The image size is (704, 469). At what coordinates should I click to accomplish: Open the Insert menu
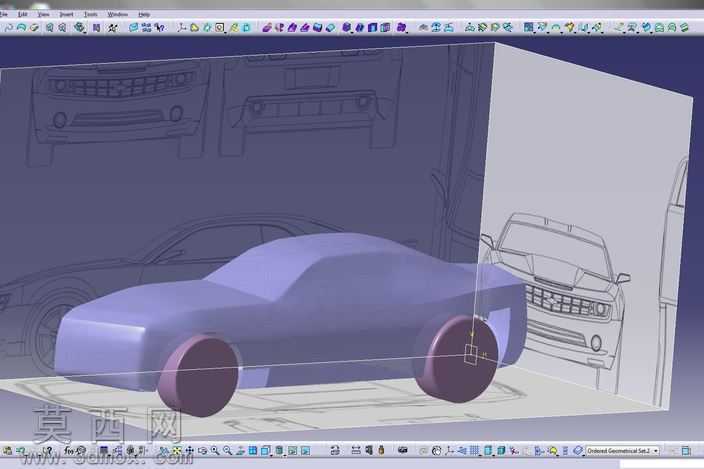[66, 14]
